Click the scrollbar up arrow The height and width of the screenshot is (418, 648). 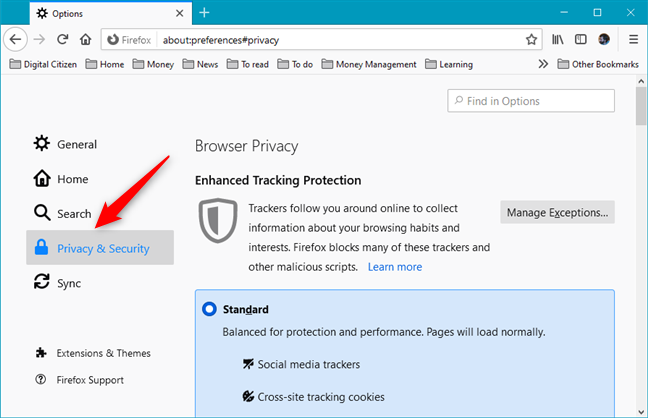[x=641, y=81]
